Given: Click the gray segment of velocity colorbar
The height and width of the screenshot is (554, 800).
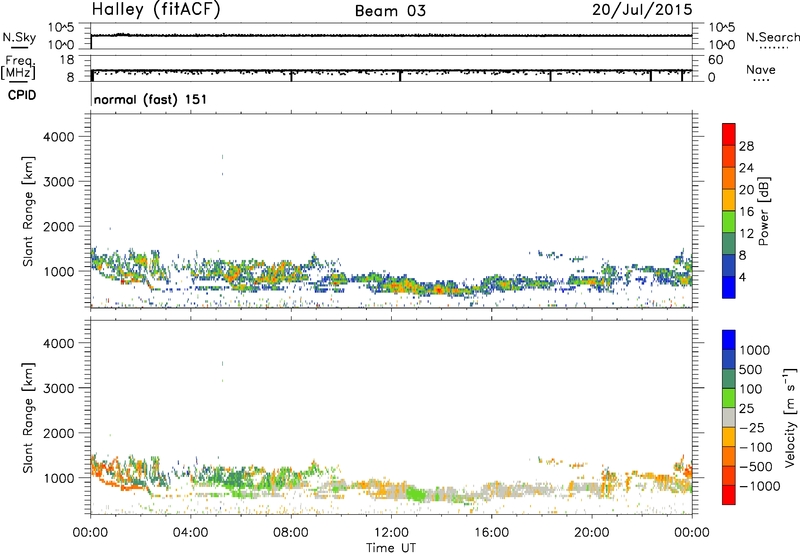Looking at the screenshot, I should (x=729, y=418).
